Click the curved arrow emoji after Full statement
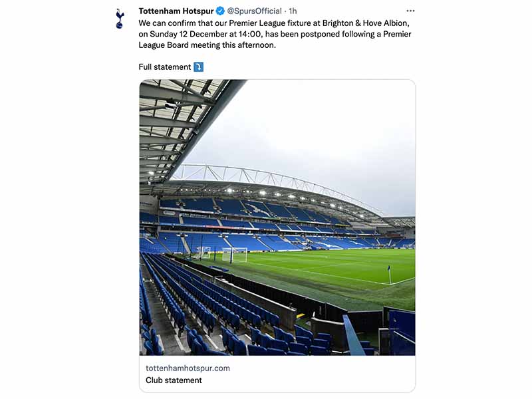532x399 pixels. pyautogui.click(x=198, y=67)
